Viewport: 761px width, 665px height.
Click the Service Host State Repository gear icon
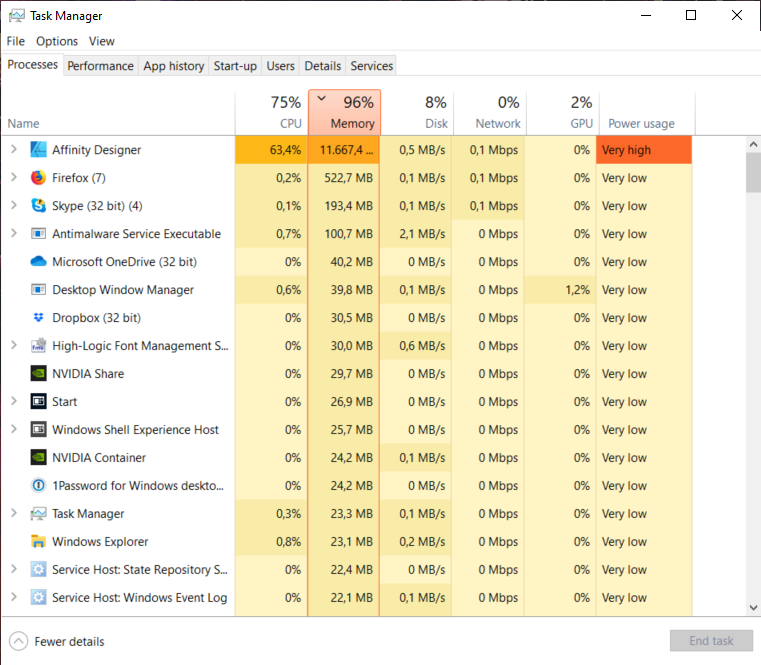click(38, 569)
